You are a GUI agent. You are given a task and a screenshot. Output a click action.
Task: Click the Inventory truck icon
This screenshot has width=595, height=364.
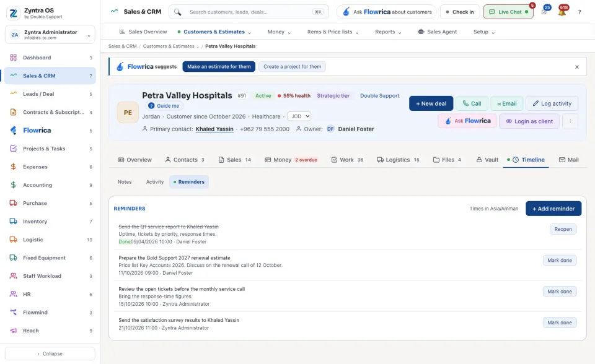coord(13,222)
